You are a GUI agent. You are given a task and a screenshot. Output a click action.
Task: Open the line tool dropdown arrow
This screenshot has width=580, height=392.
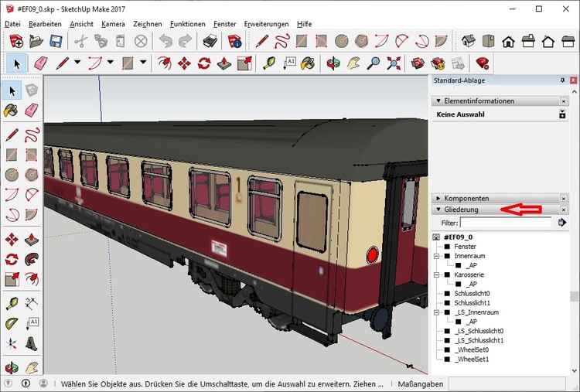77,63
